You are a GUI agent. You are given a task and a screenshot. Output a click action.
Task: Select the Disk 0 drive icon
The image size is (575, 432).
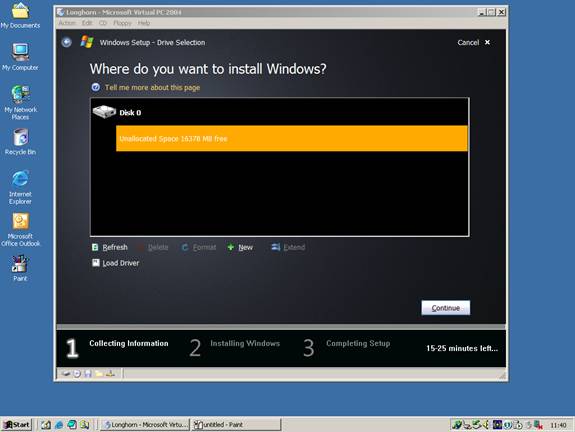104,111
